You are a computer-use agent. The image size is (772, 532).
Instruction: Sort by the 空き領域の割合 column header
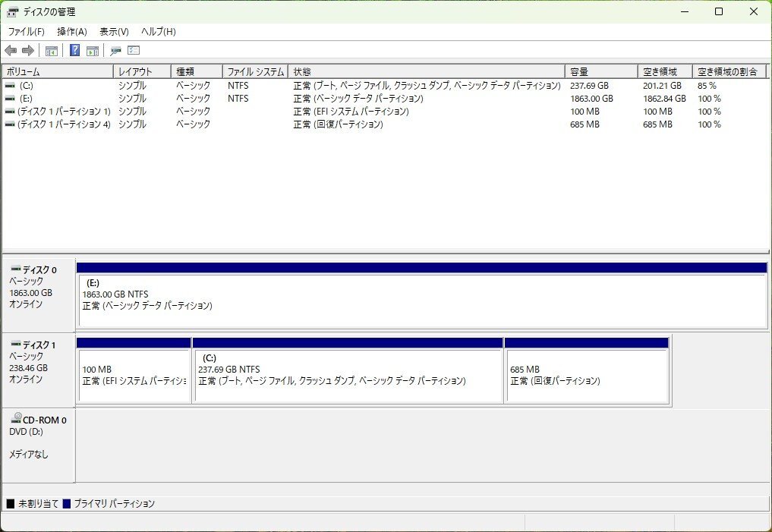coord(729,71)
